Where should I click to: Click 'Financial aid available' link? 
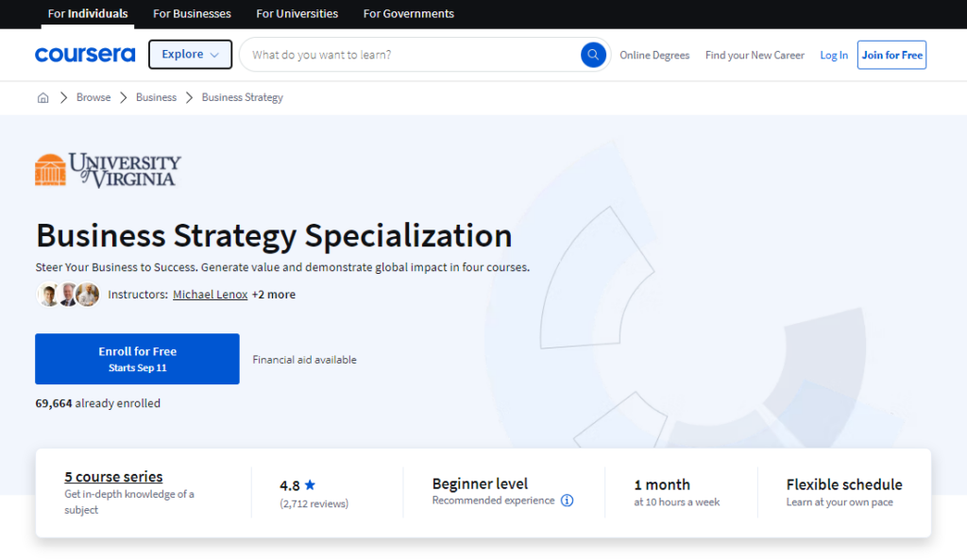tap(305, 360)
